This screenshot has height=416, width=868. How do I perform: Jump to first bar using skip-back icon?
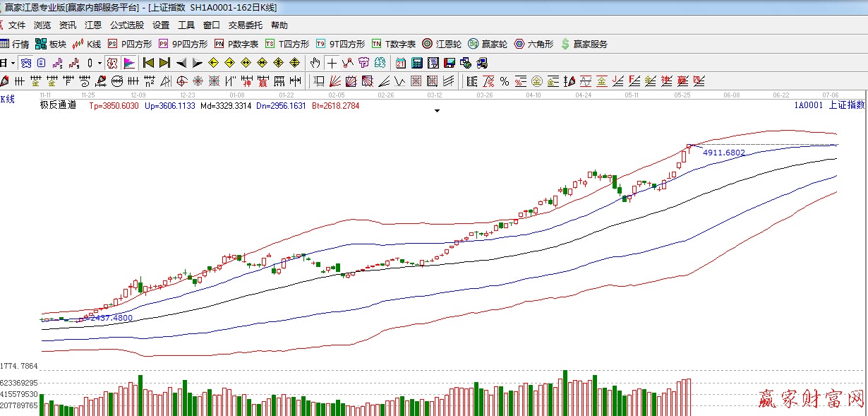148,63
